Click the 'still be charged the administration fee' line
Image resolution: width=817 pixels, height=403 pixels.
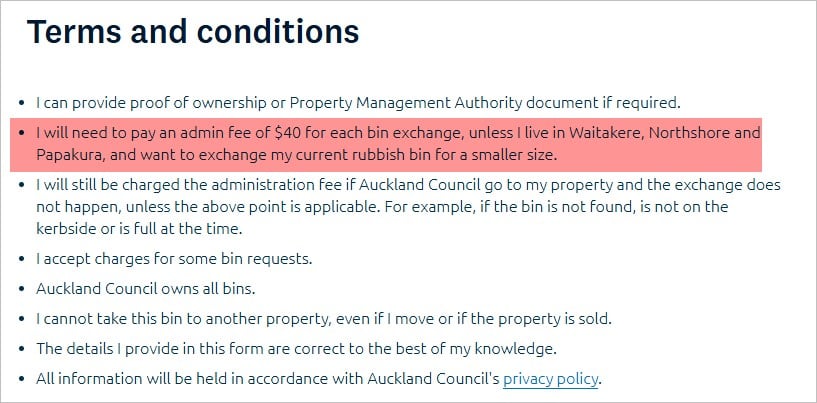pyautogui.click(x=408, y=185)
